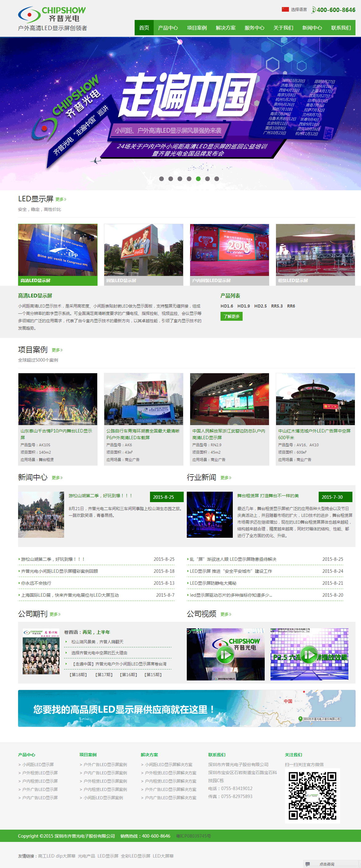Open footer link 户内租赁LED显示屏解决方案
This screenshot has height=868, width=361.
[171, 781]
